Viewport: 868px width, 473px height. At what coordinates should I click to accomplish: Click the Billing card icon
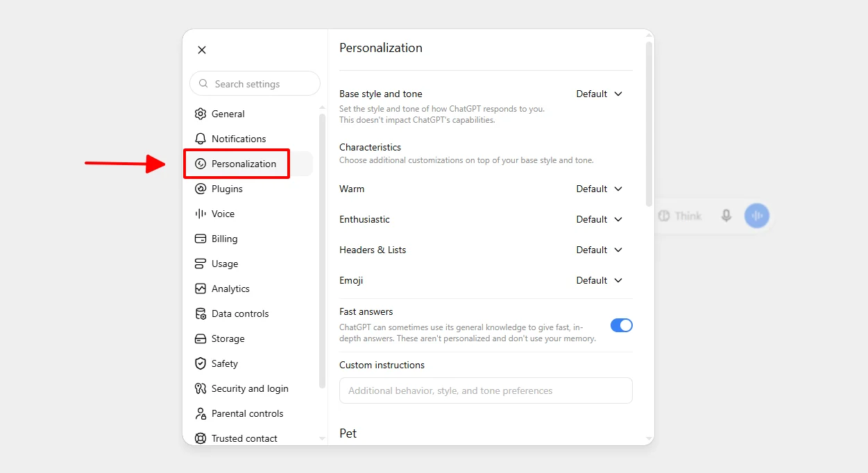click(201, 239)
